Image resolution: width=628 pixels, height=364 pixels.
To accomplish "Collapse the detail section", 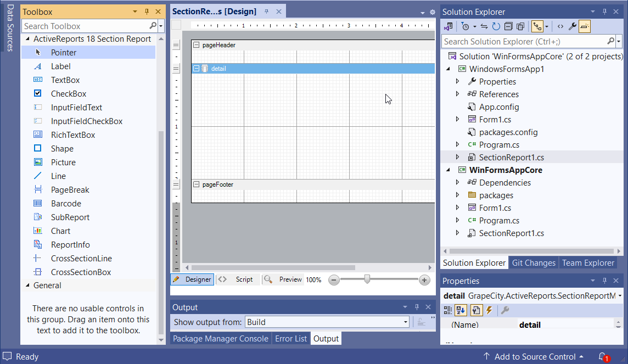I will click(197, 69).
